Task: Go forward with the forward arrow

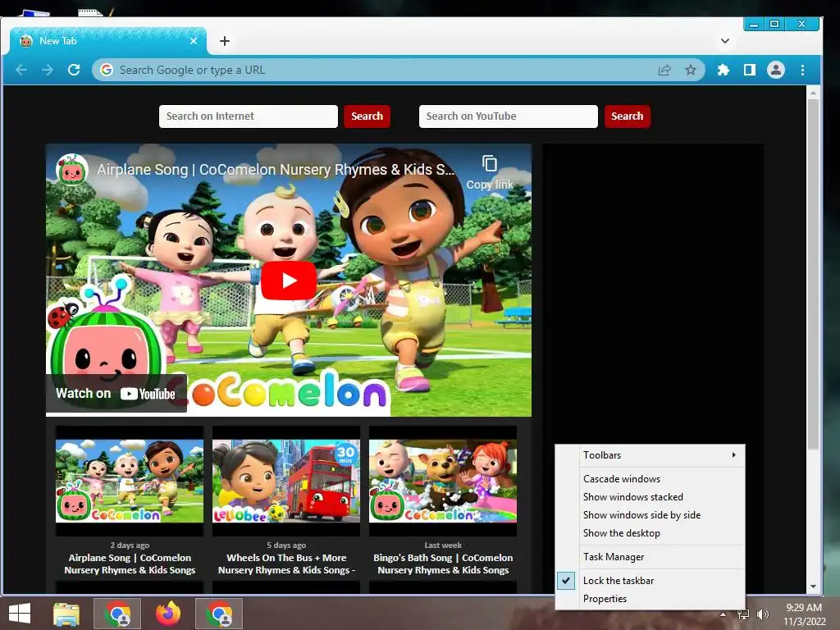Action: [48, 70]
